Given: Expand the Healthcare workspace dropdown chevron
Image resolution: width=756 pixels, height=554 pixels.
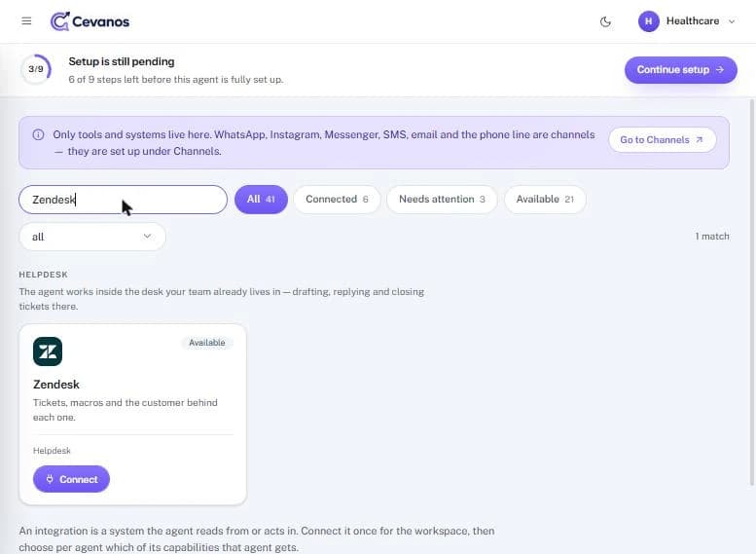Looking at the screenshot, I should 732,21.
